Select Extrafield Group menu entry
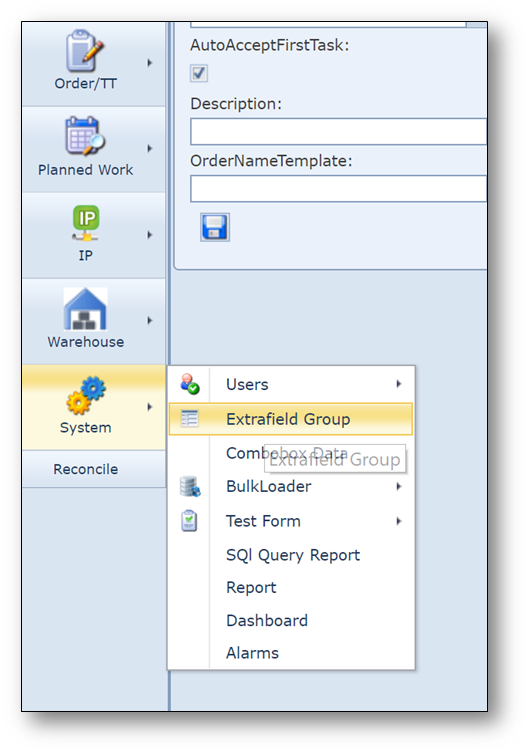530x754 pixels. [290, 419]
